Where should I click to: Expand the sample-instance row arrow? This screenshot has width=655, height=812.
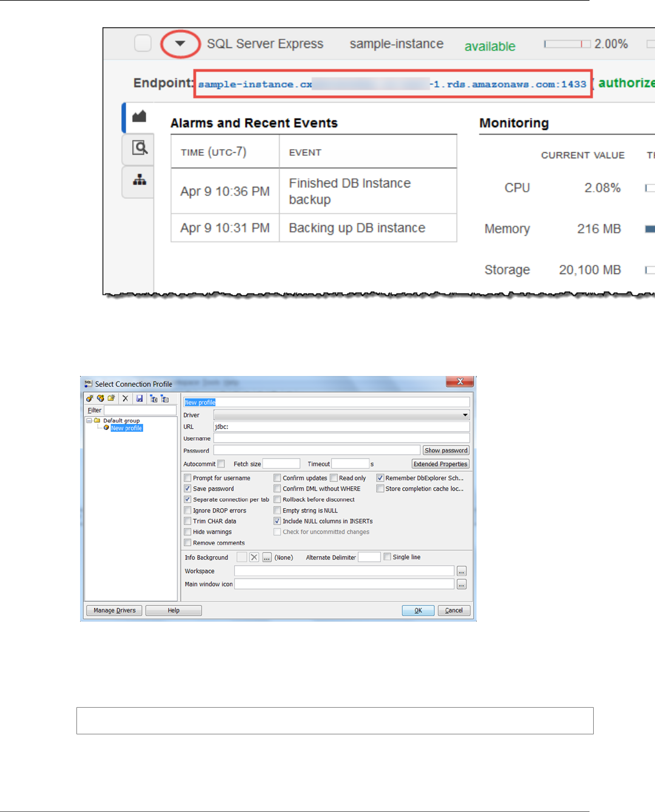[180, 44]
